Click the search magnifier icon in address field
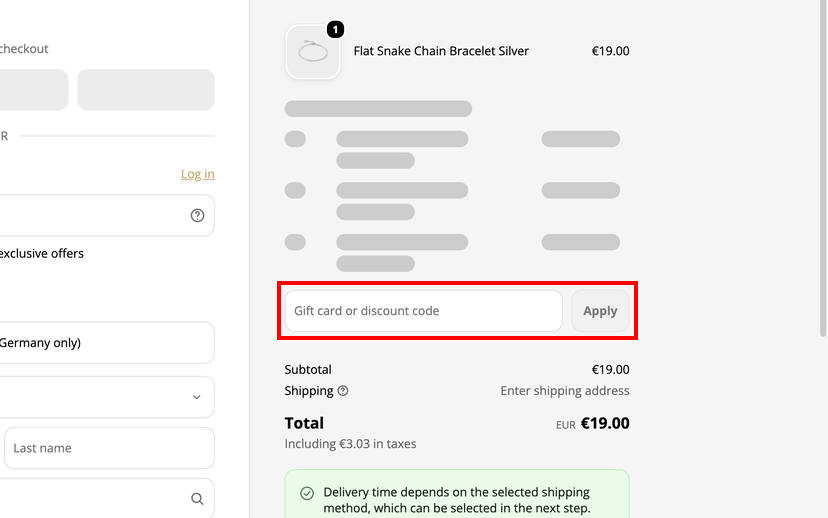Viewport: 828px width, 518px height. [x=197, y=499]
